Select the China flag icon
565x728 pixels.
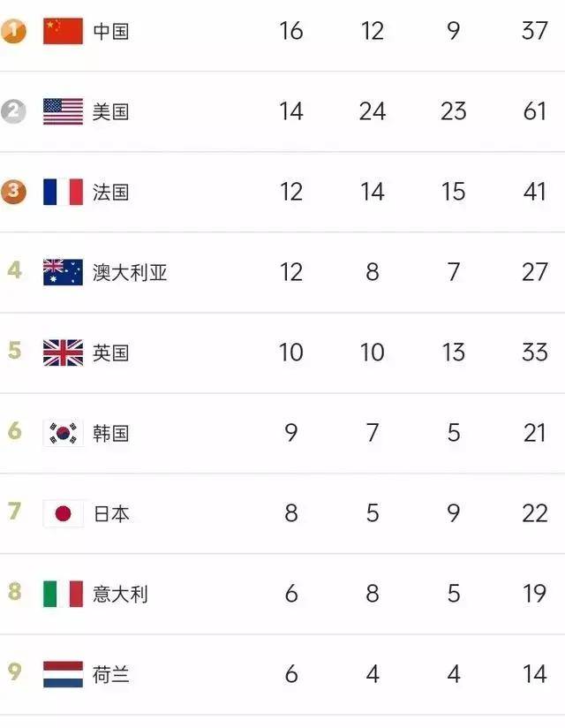pyautogui.click(x=63, y=31)
